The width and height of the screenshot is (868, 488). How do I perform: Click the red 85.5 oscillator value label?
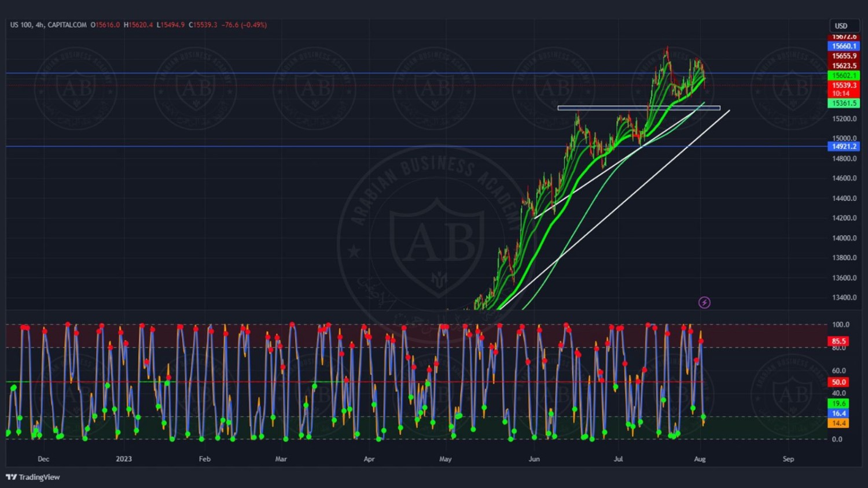(838, 341)
